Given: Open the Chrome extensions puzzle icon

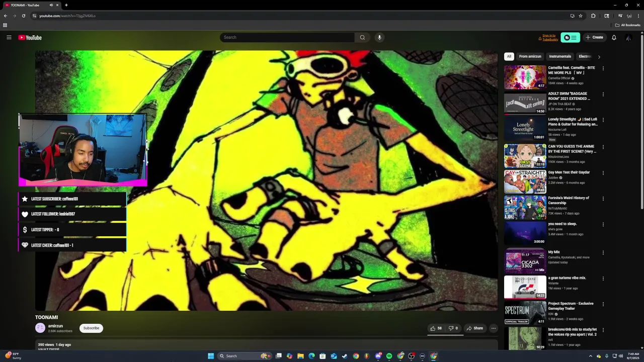Looking at the screenshot, I should tap(593, 16).
